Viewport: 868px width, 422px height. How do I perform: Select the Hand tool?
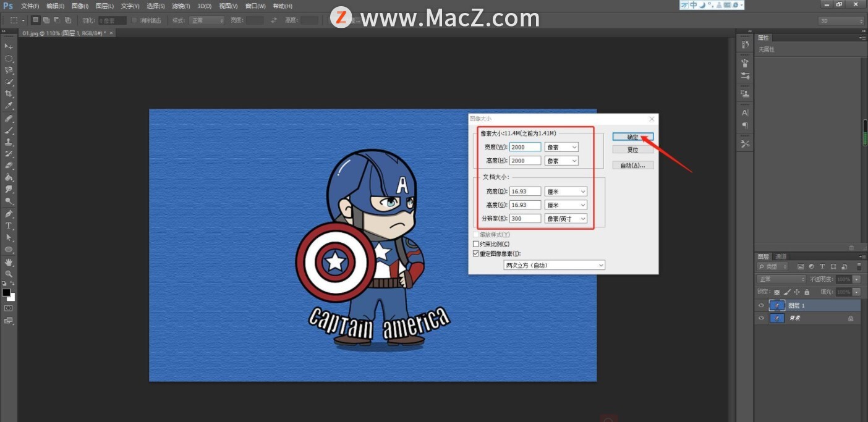click(9, 262)
